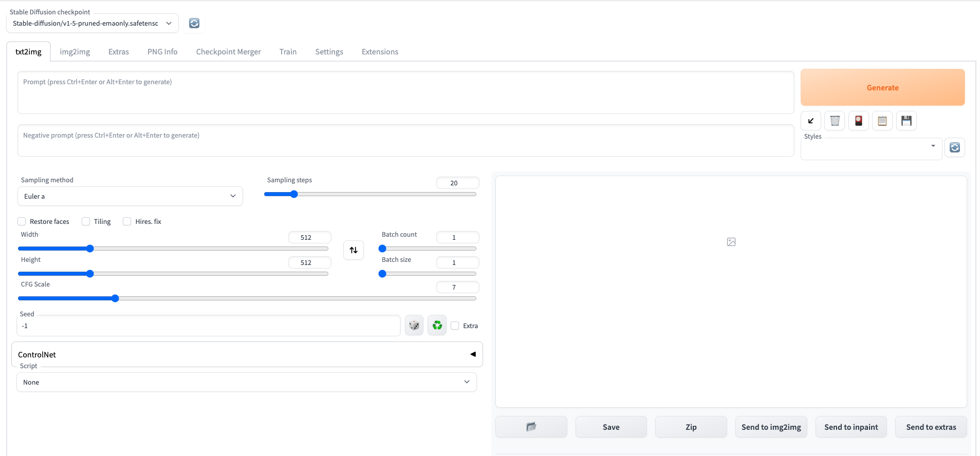Swap width and height with arrows button

pos(354,250)
